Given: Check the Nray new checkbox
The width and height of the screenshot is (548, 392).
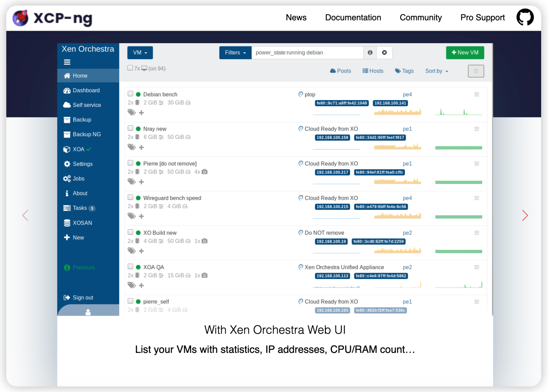Looking at the screenshot, I should [x=130, y=128].
